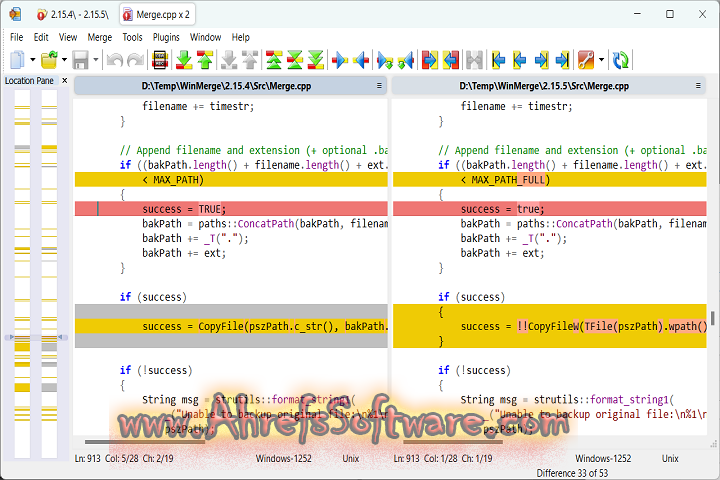Expand the Save dropdown arrow
The height and width of the screenshot is (480, 720).
tap(96, 60)
